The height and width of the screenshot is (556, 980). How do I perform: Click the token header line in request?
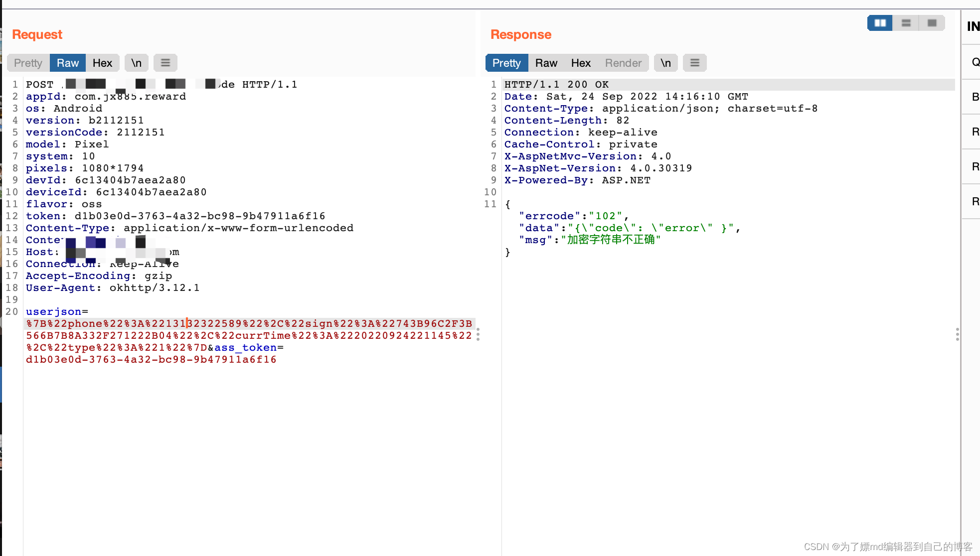point(175,216)
